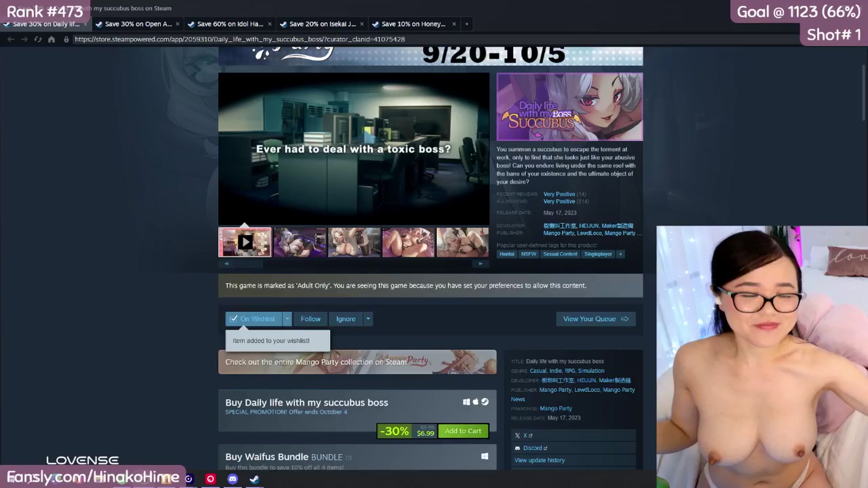This screenshot has height=488, width=868.
Task: Open the wishlist dropdown arrow
Action: (287, 319)
